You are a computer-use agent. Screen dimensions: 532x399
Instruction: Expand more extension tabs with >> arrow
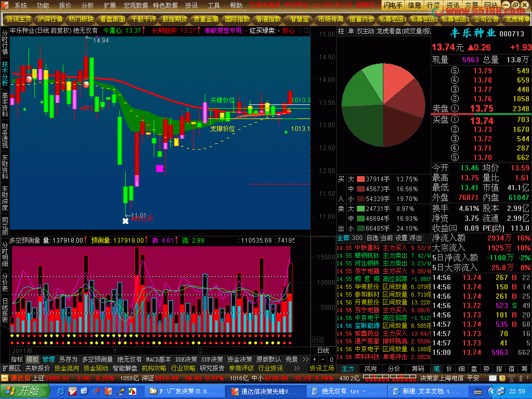297,368
